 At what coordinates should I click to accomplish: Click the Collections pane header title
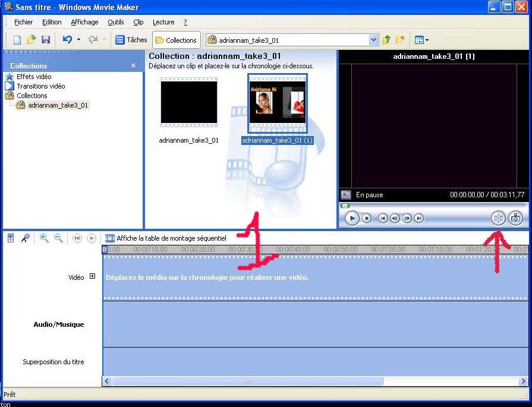[29, 66]
